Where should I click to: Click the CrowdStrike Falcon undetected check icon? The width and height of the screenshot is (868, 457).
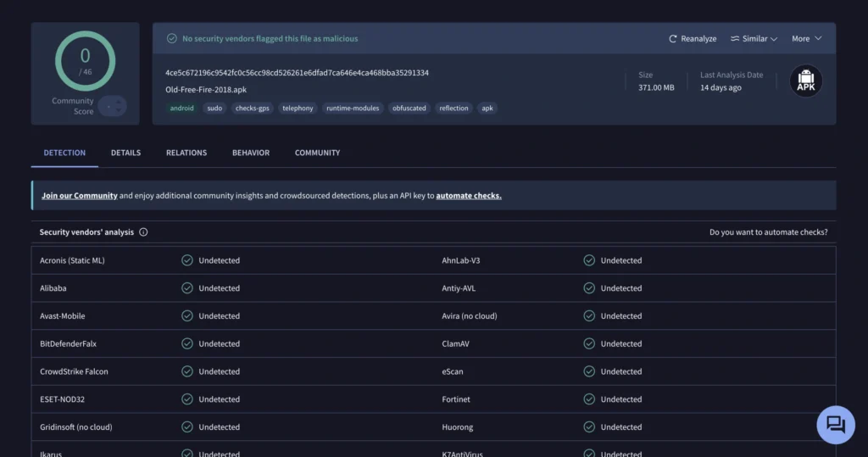coord(187,371)
